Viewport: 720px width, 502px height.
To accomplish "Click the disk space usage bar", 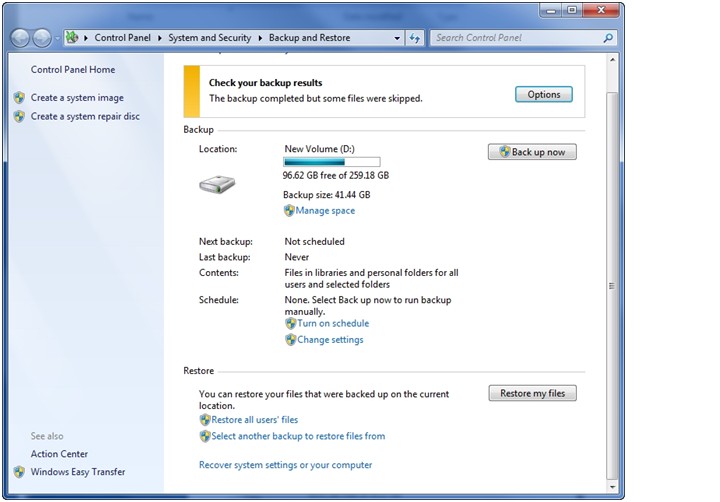I will coord(331,161).
